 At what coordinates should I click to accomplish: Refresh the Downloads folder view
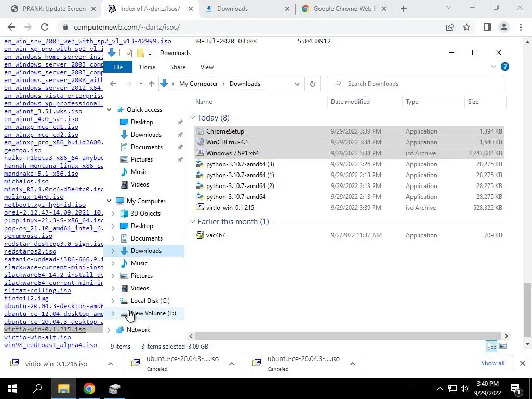coord(312,84)
